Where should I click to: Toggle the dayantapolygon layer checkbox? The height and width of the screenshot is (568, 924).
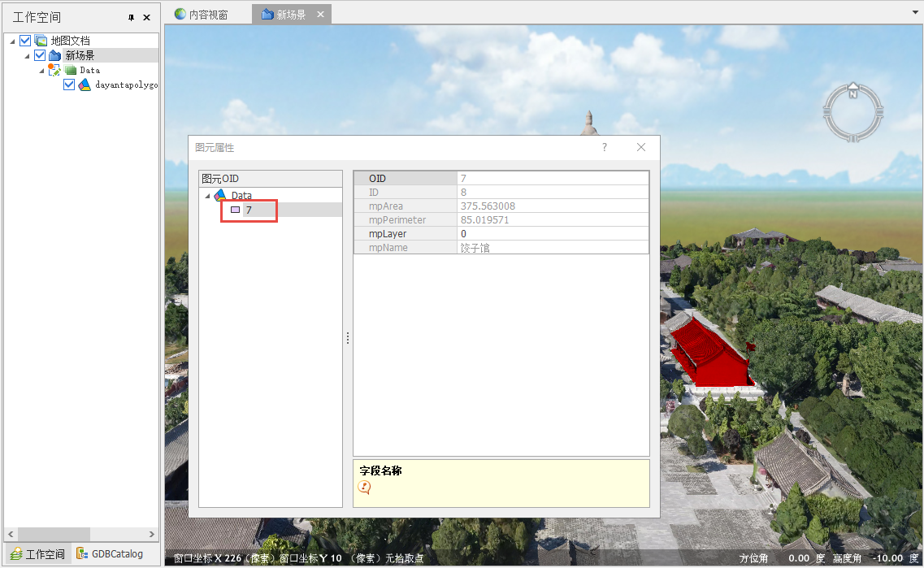pos(69,85)
